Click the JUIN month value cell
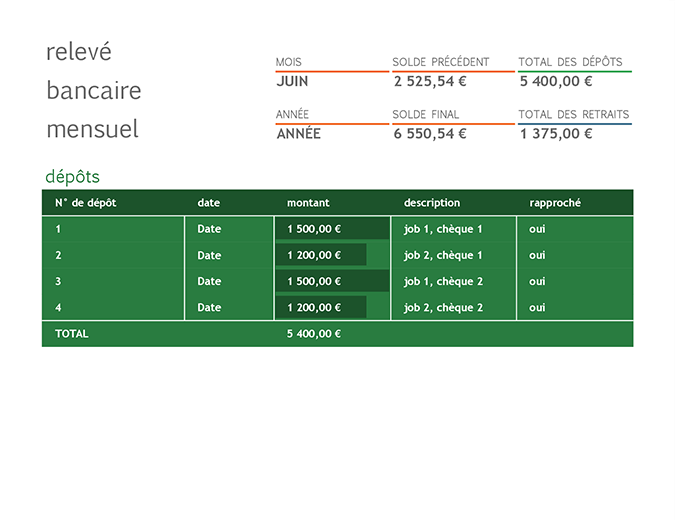Screen dimensions: 675x520 coord(292,82)
